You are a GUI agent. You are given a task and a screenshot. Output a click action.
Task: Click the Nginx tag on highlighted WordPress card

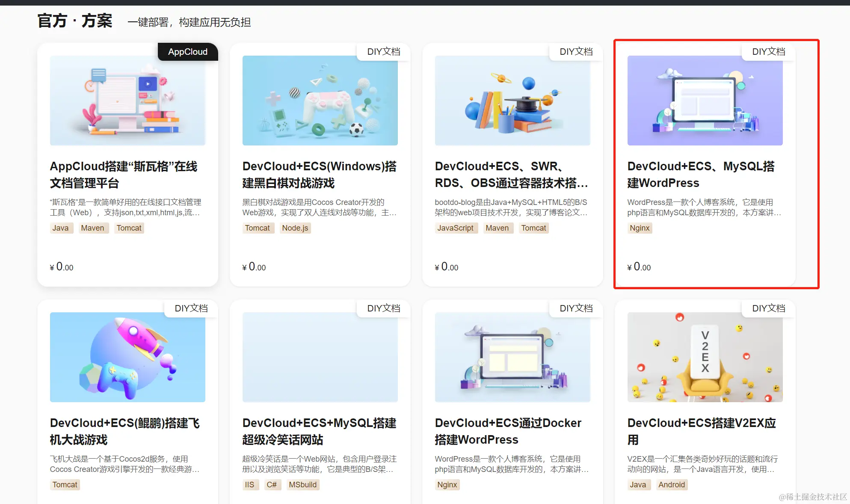click(x=640, y=228)
